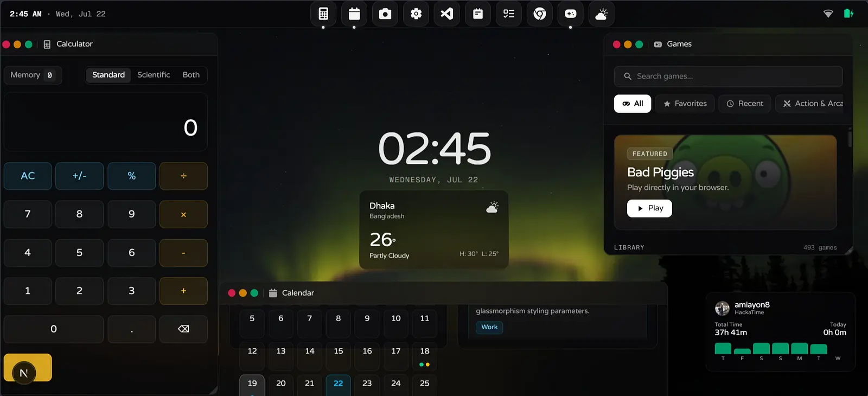Launch VS Code icon in the dock
Image resolution: width=868 pixels, height=396 pixels.
click(447, 14)
